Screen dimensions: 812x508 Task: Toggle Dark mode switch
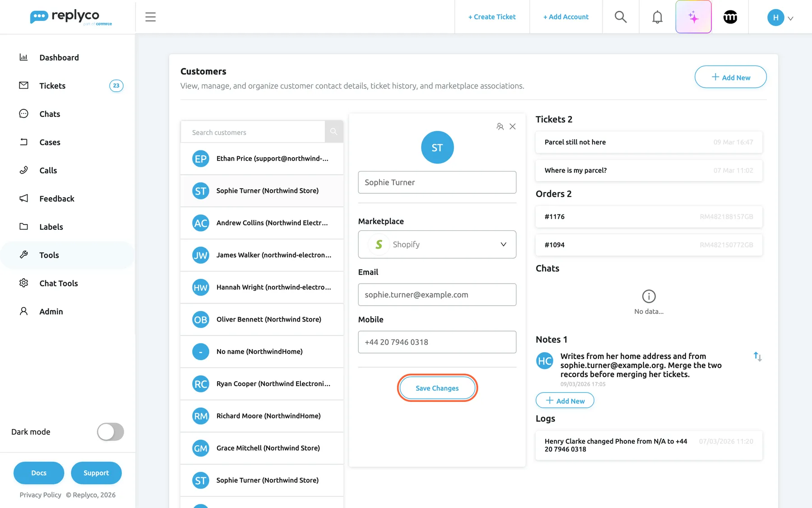coord(111,432)
